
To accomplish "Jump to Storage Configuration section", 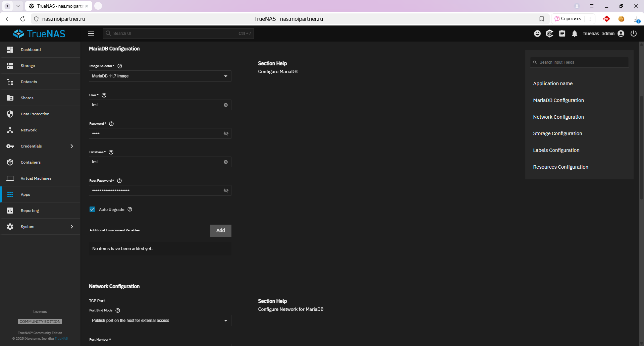I will tap(557, 133).
